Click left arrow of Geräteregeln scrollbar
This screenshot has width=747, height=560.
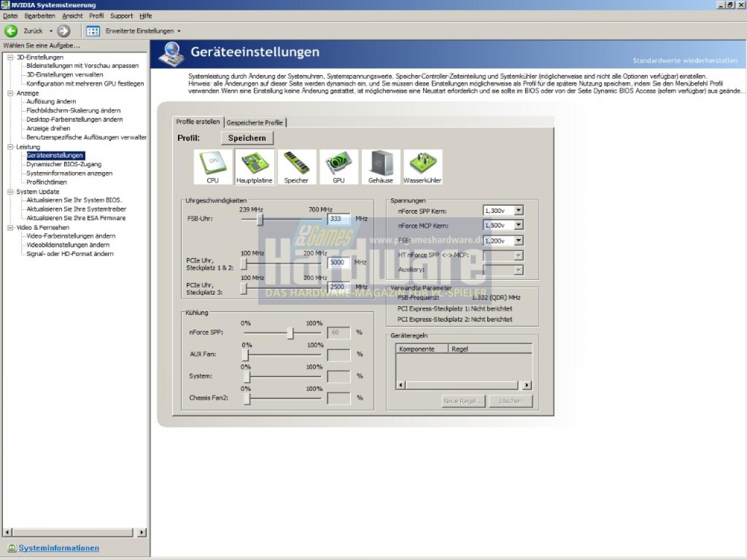tap(400, 385)
